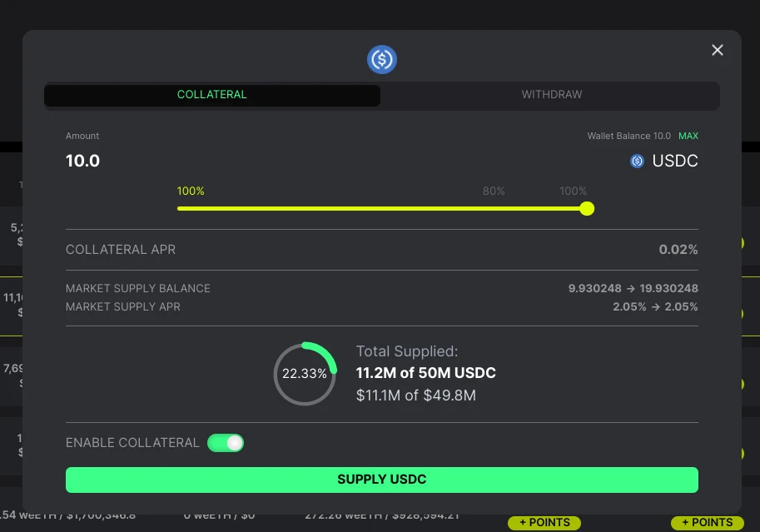Click the 22.33% circular supply gauge

coord(305,374)
